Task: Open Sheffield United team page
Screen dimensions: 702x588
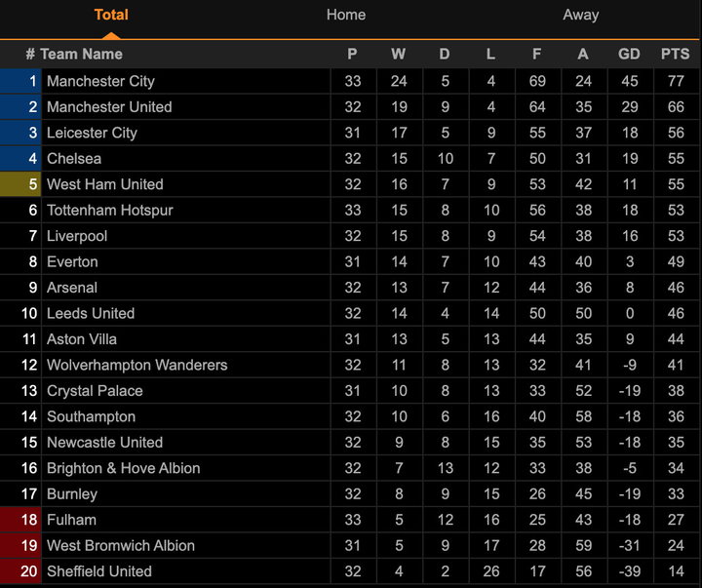Action: coord(99,571)
